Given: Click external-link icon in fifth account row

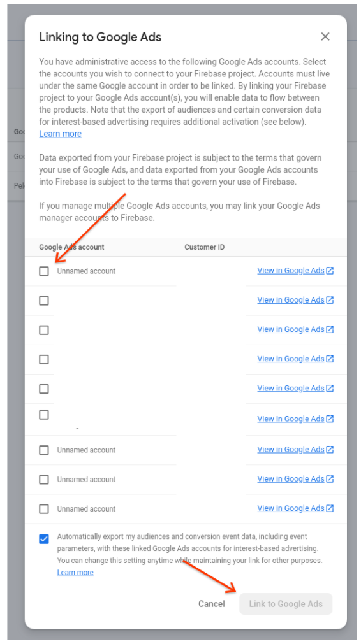Looking at the screenshot, I should (330, 389).
